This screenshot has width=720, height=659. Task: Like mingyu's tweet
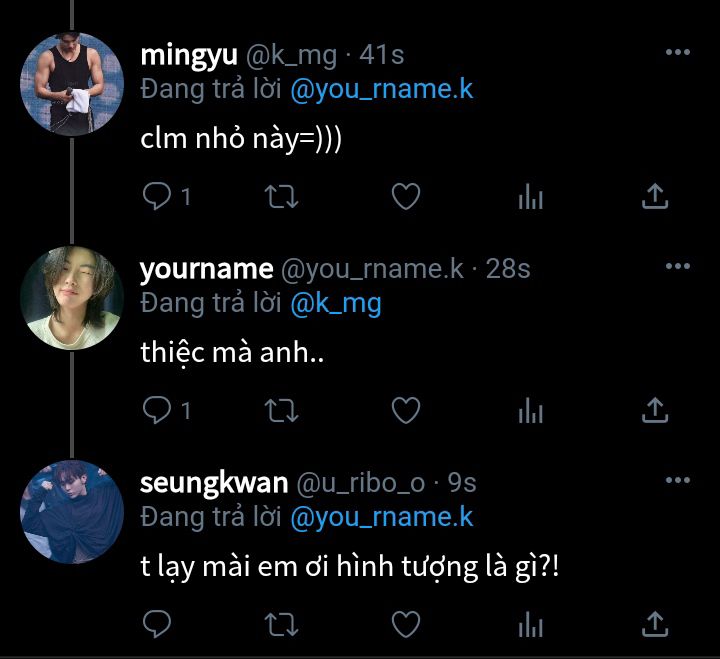(404, 197)
